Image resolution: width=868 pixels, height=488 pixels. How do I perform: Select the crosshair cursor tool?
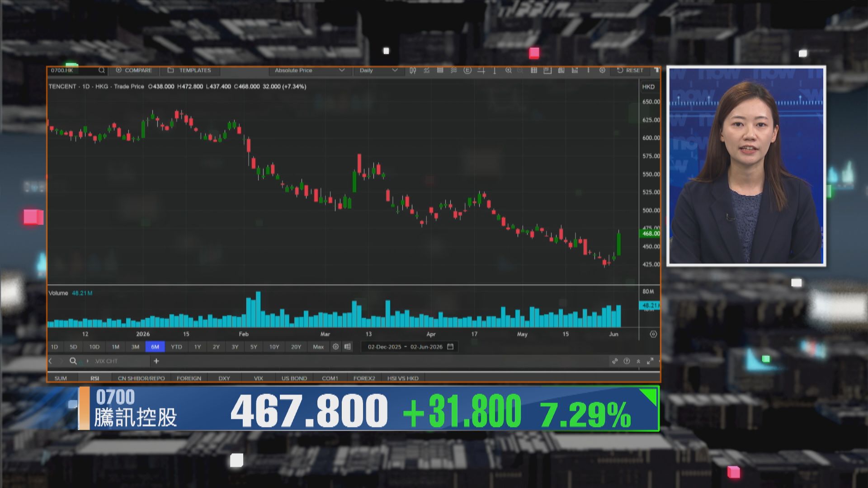[481, 70]
